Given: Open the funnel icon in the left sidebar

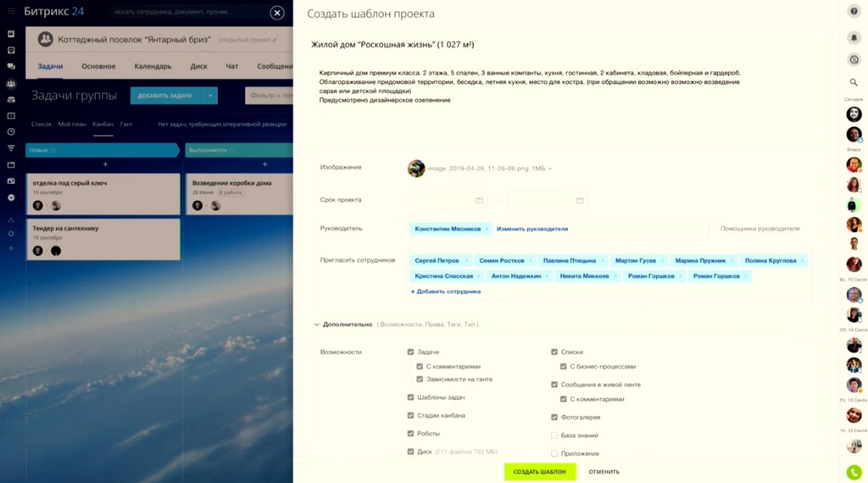Looking at the screenshot, I should tap(11, 147).
